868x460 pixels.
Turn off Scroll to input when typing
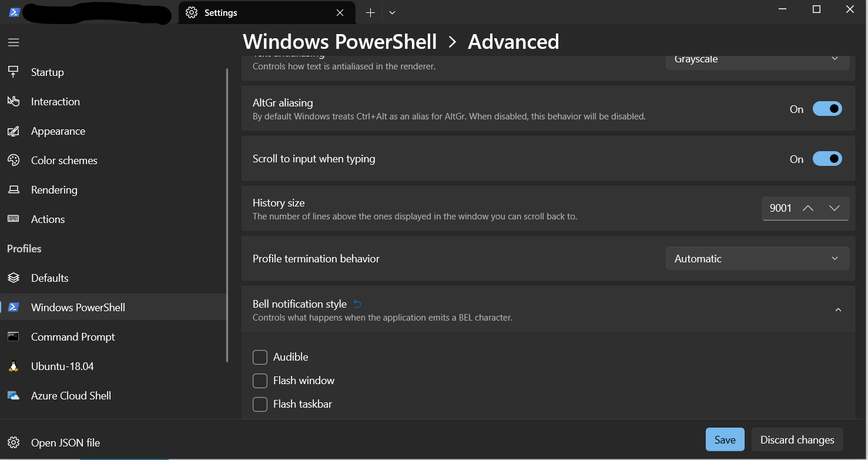(827, 158)
